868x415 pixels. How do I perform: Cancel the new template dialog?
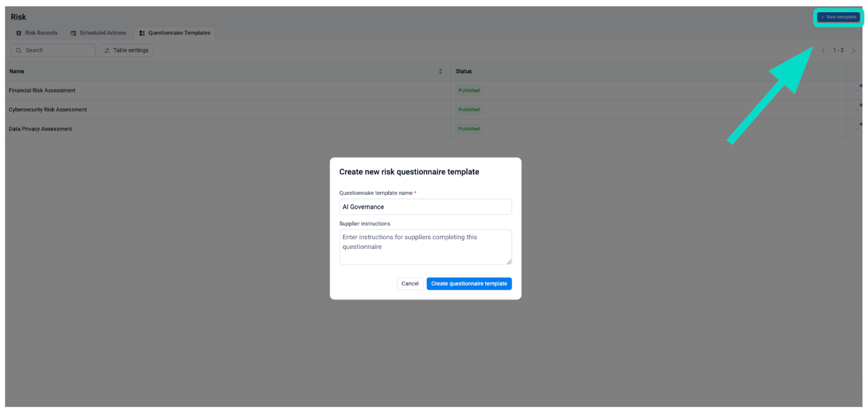click(410, 284)
